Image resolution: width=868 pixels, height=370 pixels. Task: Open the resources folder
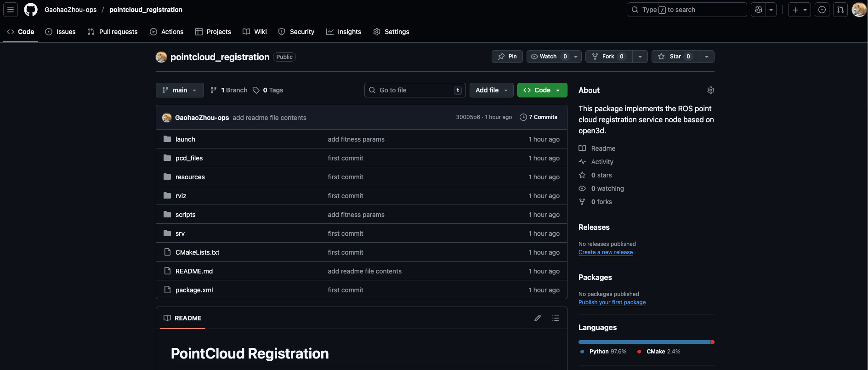click(190, 177)
